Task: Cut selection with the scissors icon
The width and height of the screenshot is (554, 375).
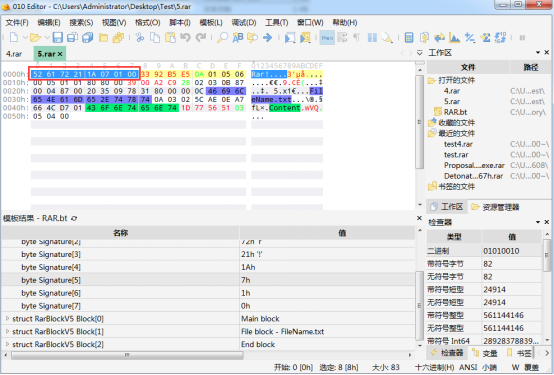Action: pyautogui.click(x=140, y=37)
